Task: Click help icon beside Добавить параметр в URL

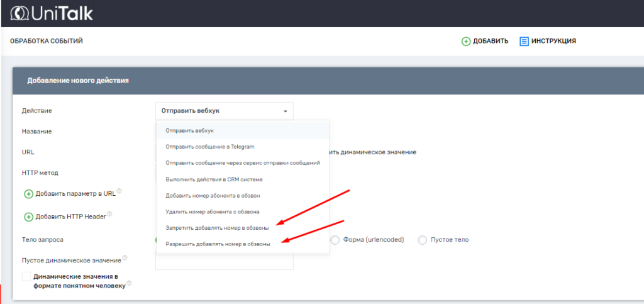Action: pyautogui.click(x=119, y=192)
